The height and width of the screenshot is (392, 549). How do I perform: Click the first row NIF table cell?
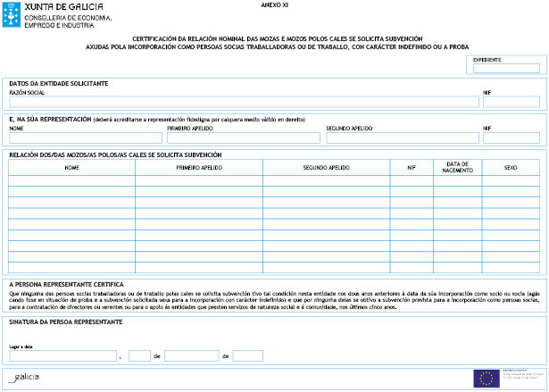pos(411,180)
